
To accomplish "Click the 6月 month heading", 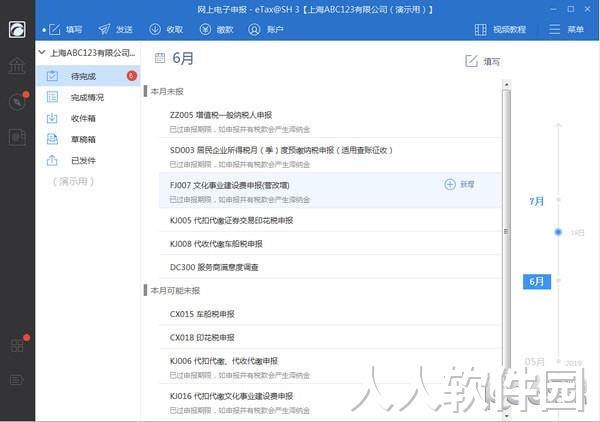I will (183, 58).
